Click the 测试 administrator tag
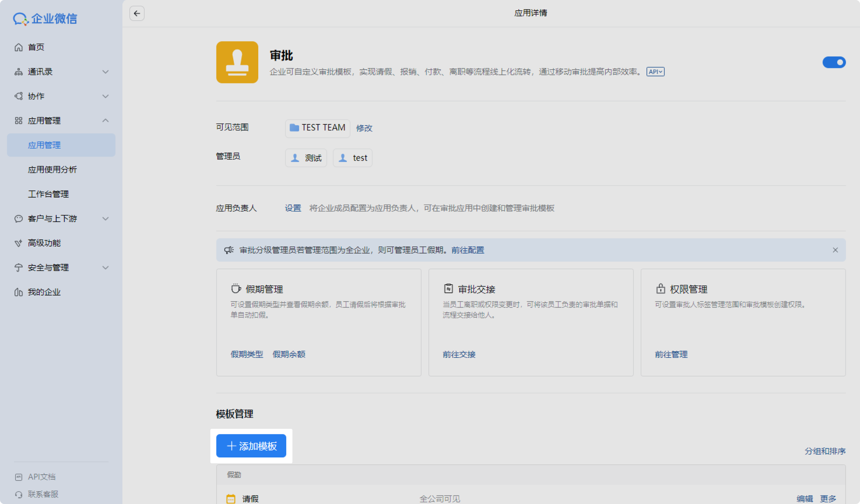Image resolution: width=860 pixels, height=504 pixels. click(x=306, y=158)
